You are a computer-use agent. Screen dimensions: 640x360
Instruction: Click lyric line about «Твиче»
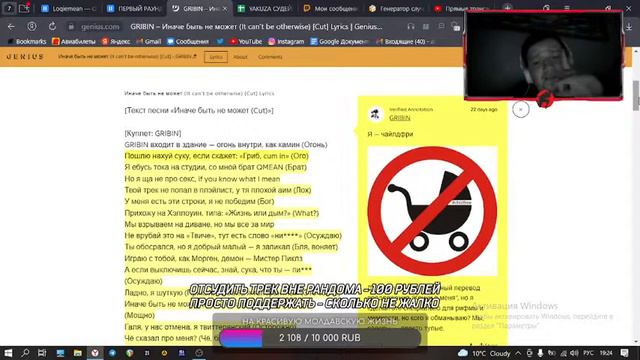[233, 236]
